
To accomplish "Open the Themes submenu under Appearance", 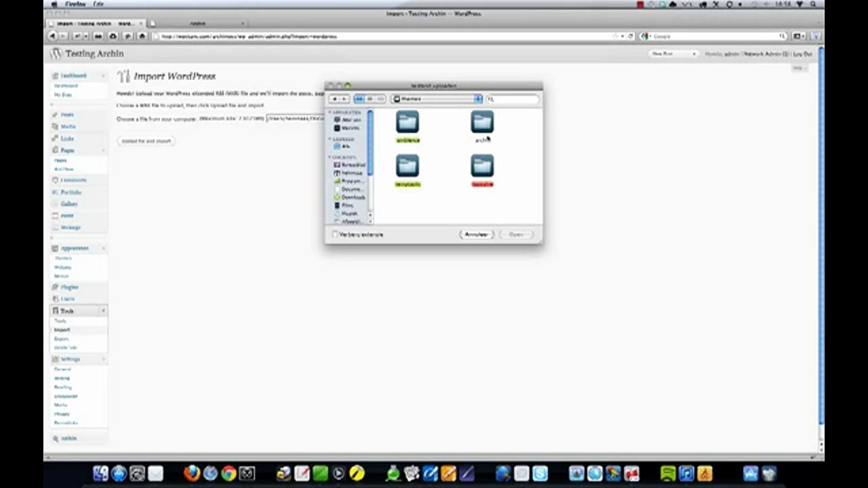I will tap(63, 258).
